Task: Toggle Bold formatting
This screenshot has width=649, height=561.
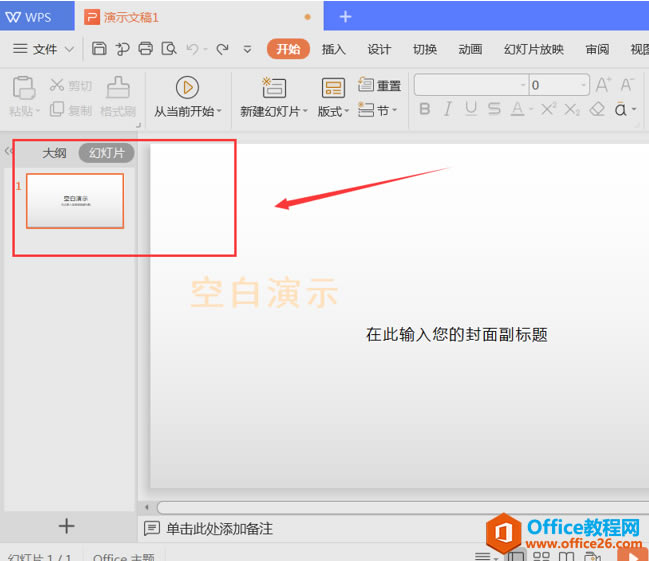Action: click(425, 109)
